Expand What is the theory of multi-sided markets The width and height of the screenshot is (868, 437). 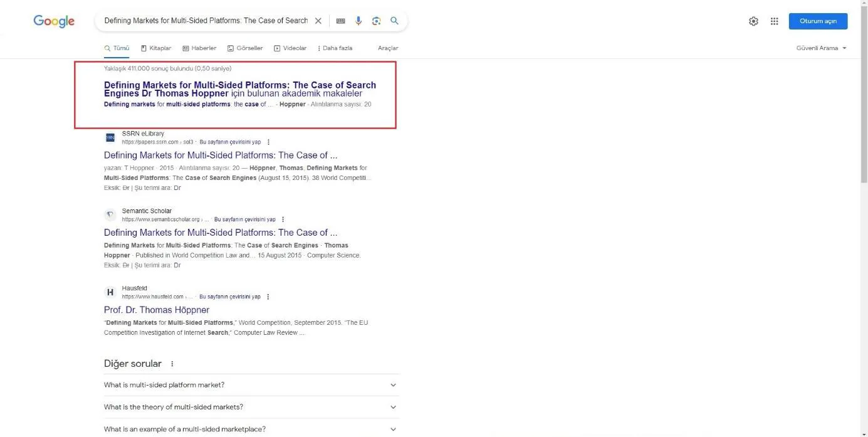pos(251,407)
